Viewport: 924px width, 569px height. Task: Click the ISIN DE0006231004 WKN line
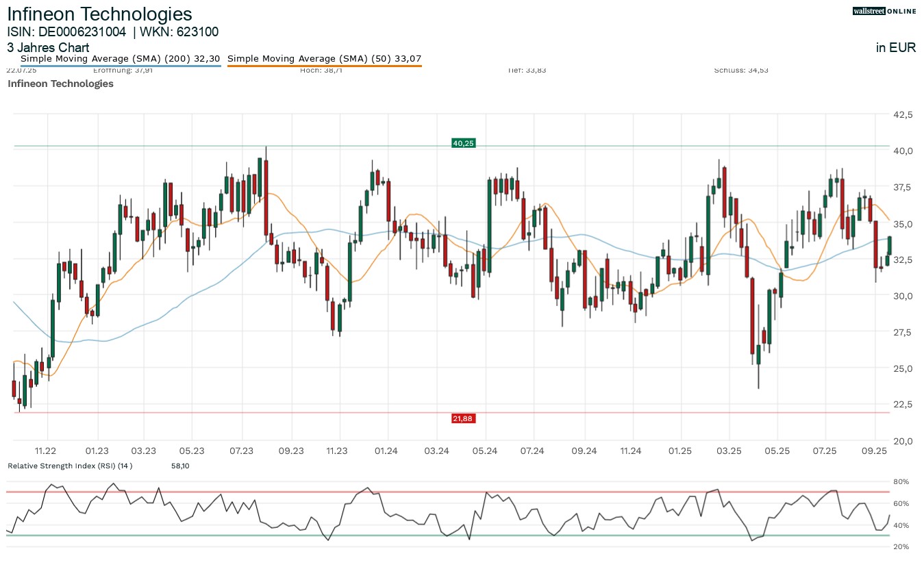tap(113, 31)
